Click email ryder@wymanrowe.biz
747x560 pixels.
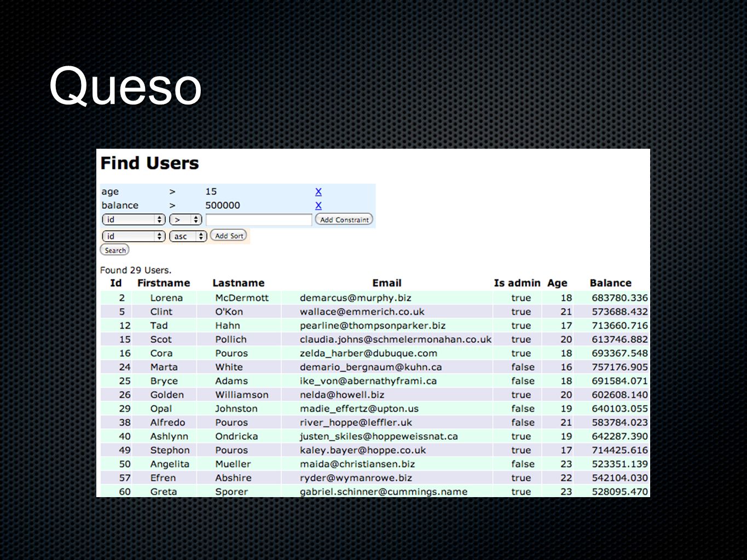[356, 478]
